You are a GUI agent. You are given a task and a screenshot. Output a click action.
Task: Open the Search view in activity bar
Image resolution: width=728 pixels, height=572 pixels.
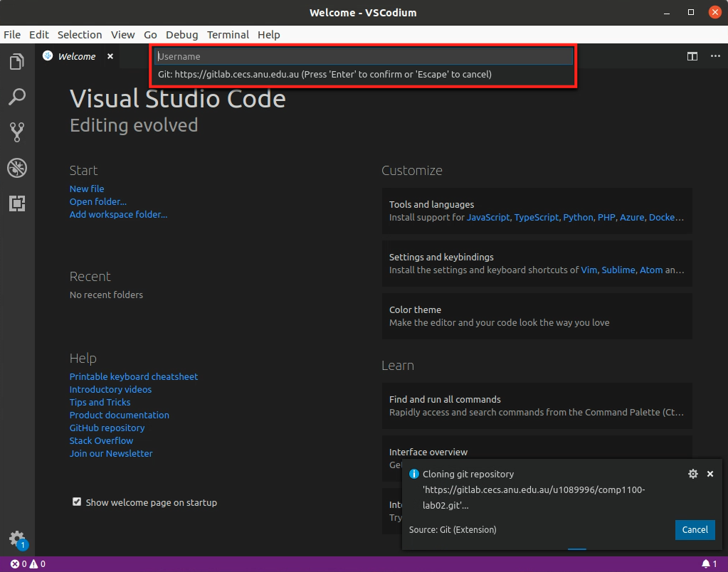click(x=17, y=97)
